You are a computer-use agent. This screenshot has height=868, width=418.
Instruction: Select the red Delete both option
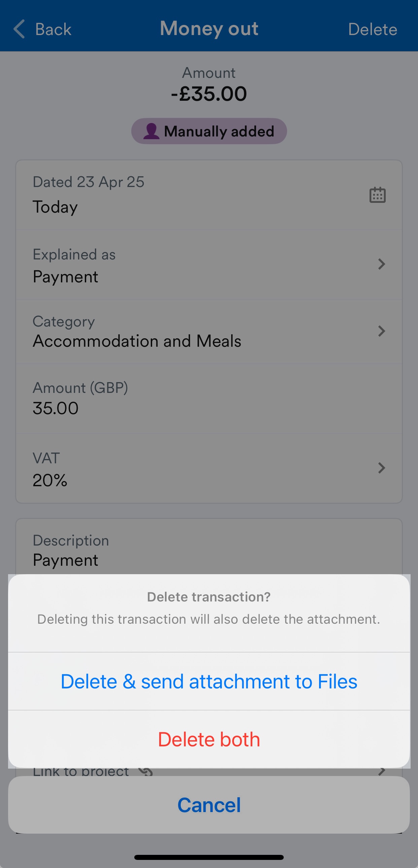coord(209,739)
